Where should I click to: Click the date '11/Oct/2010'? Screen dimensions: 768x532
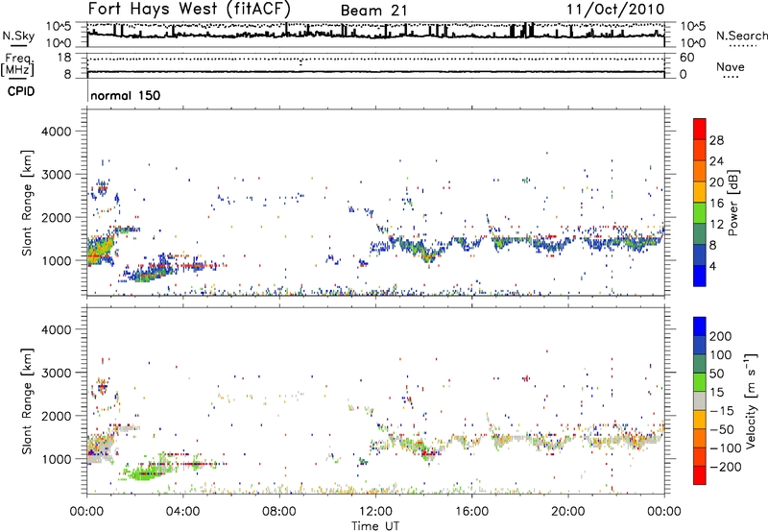615,10
